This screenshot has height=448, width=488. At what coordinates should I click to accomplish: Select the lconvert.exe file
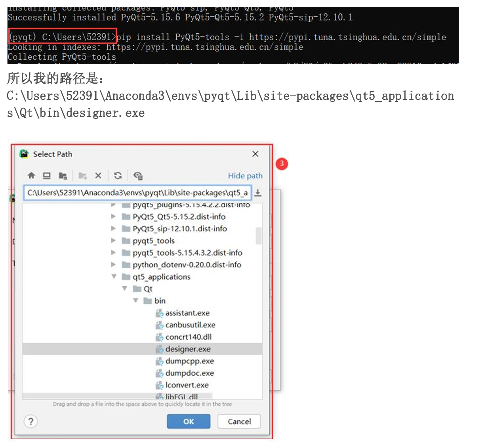point(142,385)
